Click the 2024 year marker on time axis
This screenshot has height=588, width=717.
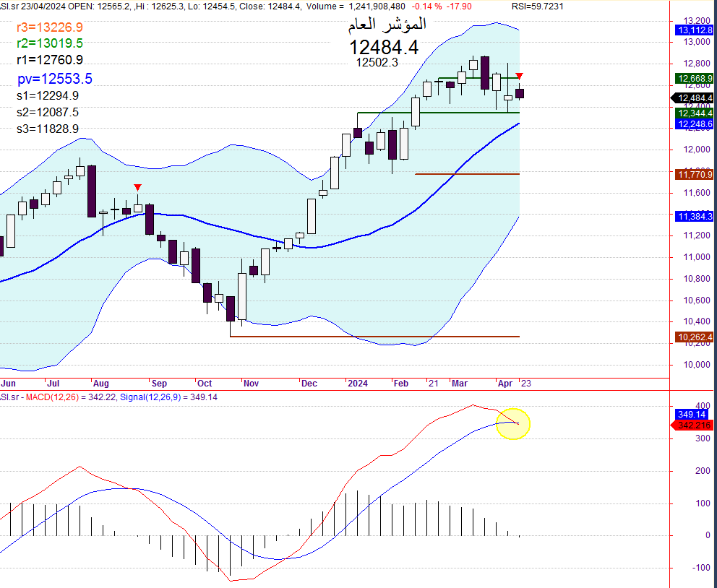pos(358,384)
